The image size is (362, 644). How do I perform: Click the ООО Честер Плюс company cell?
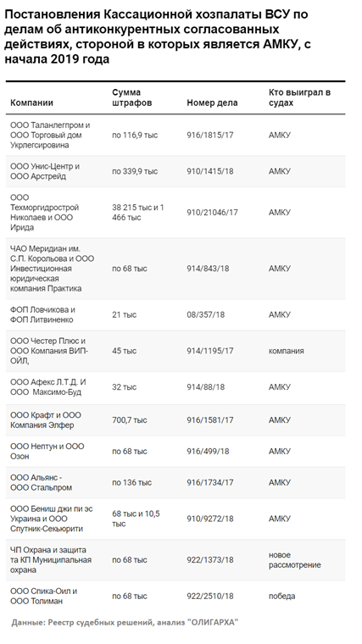click(x=50, y=351)
